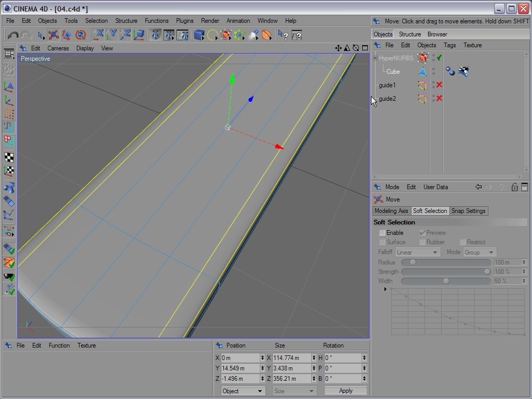Add Array modeling object icon
This screenshot has height=399, width=532.
pos(240,35)
